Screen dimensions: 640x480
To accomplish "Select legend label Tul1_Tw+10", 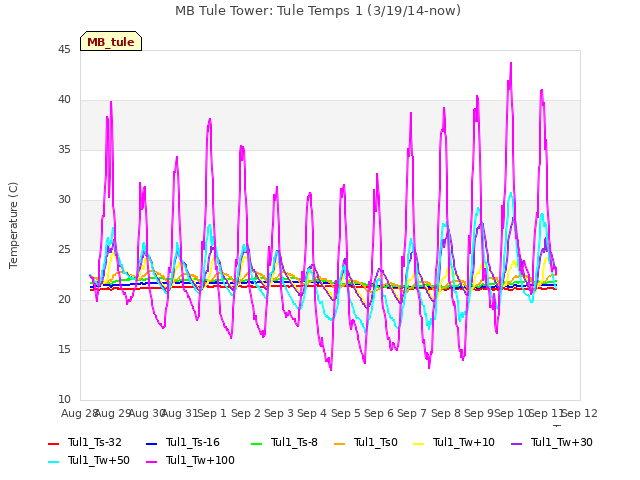I will tap(464, 442).
